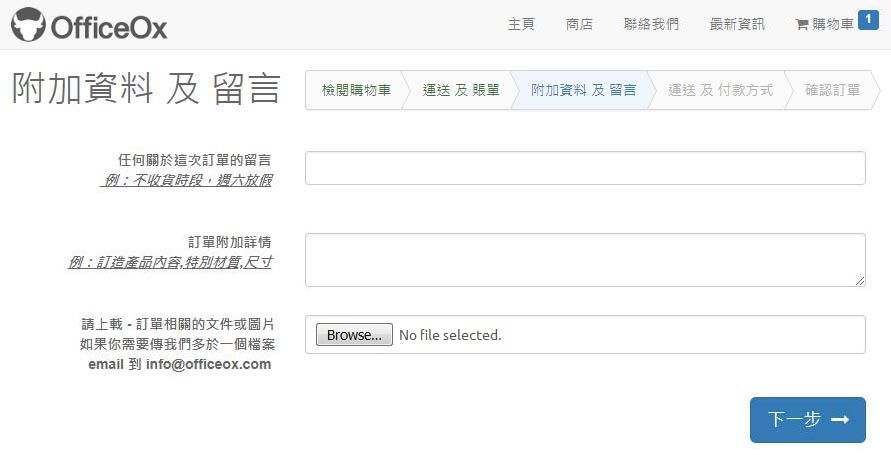Click the right arrow icon inside 下一步 button
Image resolution: width=891 pixels, height=475 pixels.
point(840,420)
